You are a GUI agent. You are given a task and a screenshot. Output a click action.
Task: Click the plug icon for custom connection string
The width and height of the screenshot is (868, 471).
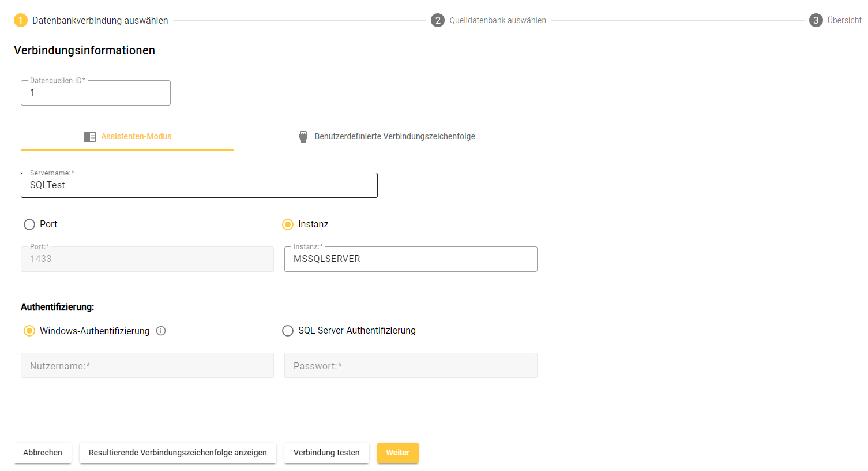pos(303,137)
